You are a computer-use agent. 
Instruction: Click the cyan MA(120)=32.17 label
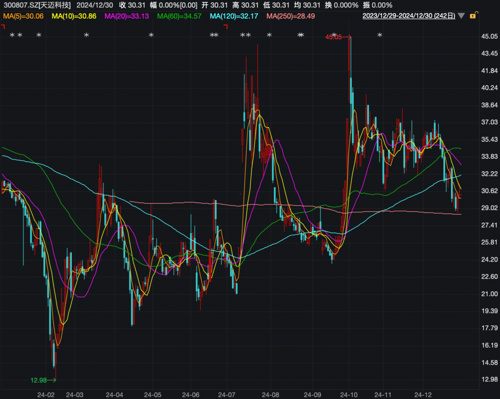pos(234,16)
